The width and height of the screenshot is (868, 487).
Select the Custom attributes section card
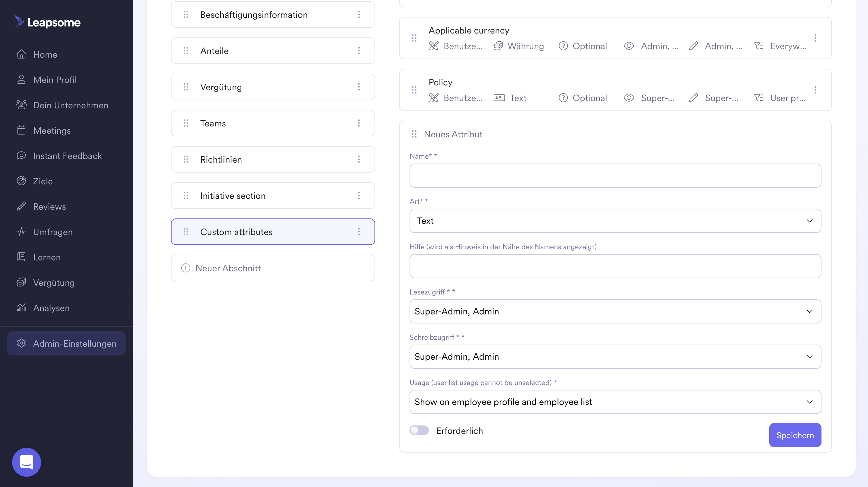coord(273,231)
